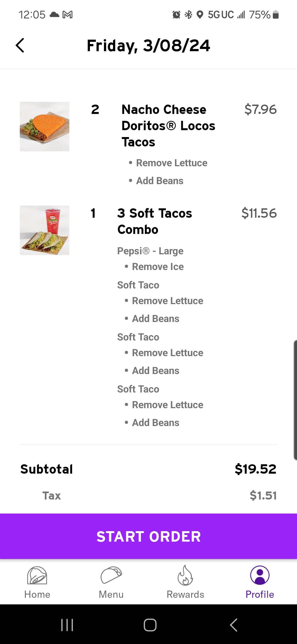Click the scrollbar handle on right edge
The width and height of the screenshot is (297, 644).
pos(295,400)
